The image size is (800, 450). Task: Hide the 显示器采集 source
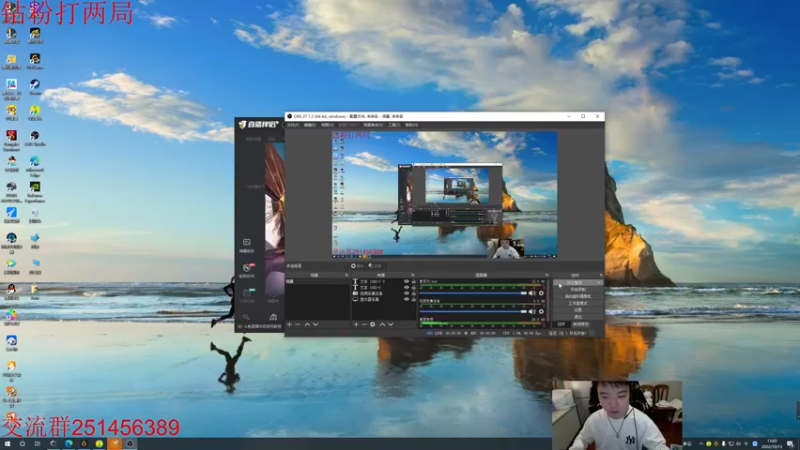406,299
